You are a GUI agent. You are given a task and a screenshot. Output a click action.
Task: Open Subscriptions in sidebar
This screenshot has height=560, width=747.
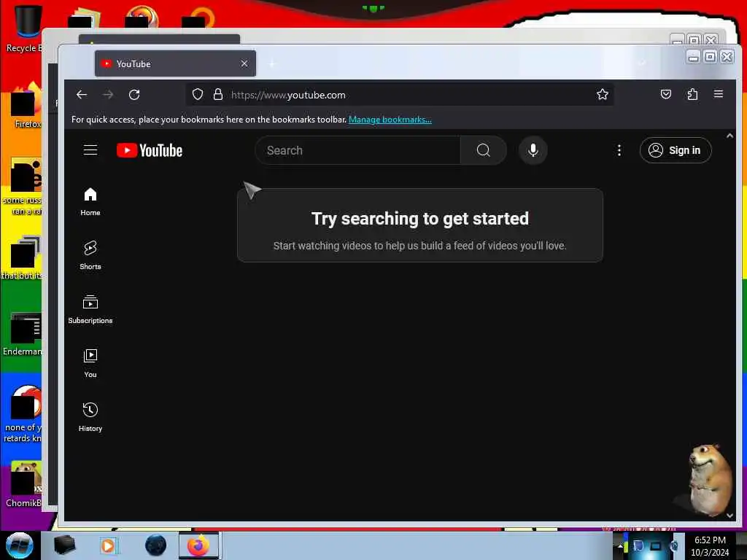(x=90, y=309)
